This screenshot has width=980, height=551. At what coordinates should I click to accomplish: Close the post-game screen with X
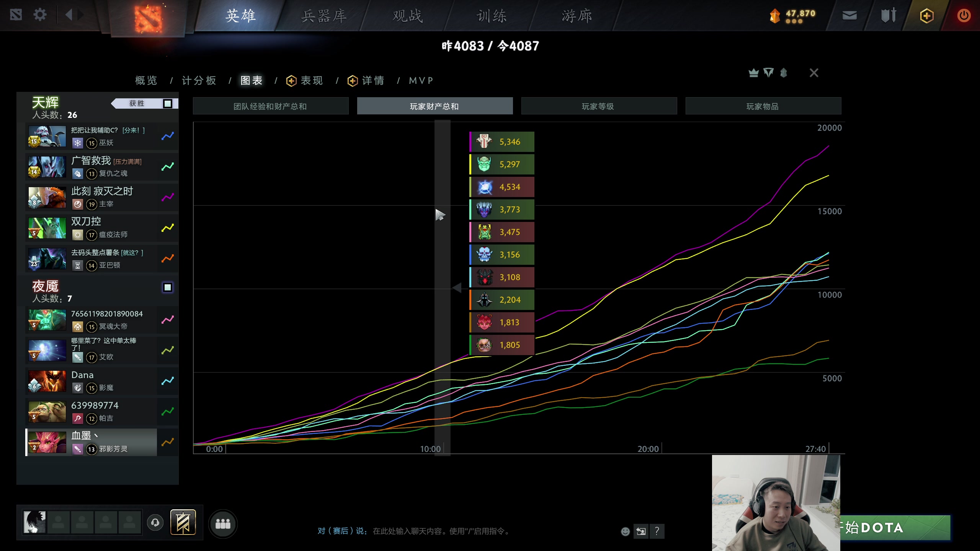coord(814,73)
